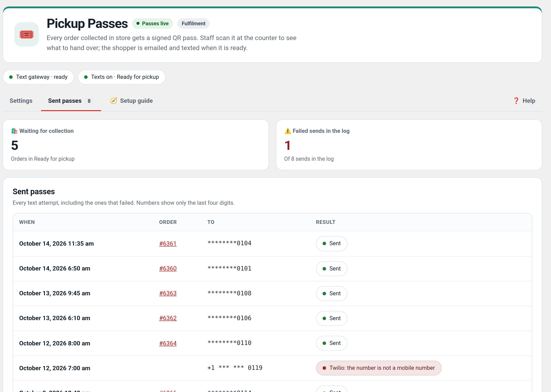Click the Failed sends count 1
551x392 pixels.
[287, 145]
